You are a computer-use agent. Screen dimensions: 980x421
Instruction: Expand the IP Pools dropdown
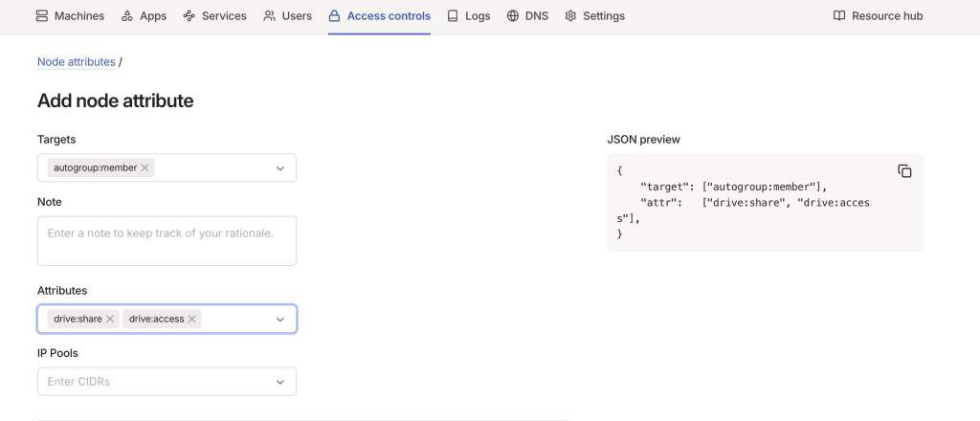coord(280,382)
